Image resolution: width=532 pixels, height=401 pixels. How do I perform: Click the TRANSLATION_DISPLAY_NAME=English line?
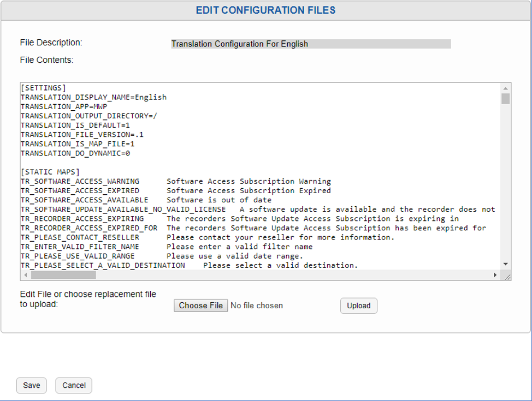point(93,97)
